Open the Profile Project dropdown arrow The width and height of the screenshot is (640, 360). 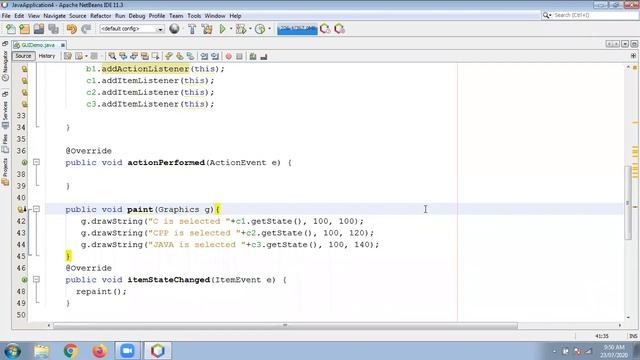coord(270,29)
